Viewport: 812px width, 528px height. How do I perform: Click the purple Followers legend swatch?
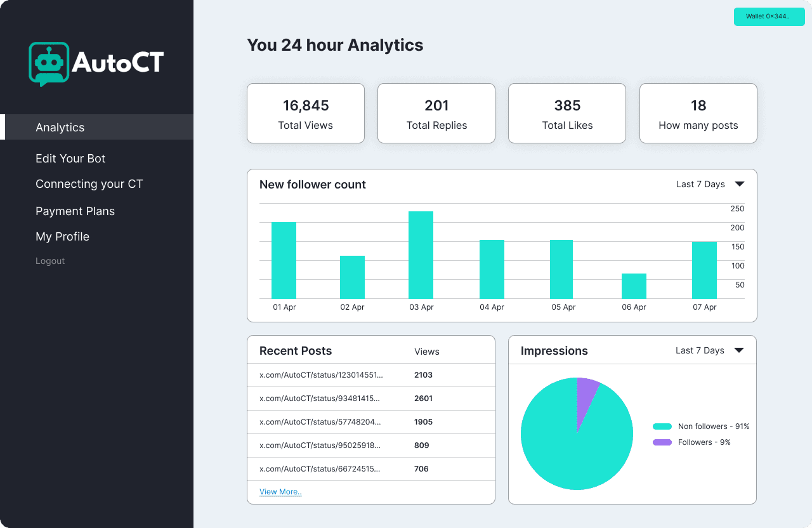[x=662, y=442]
